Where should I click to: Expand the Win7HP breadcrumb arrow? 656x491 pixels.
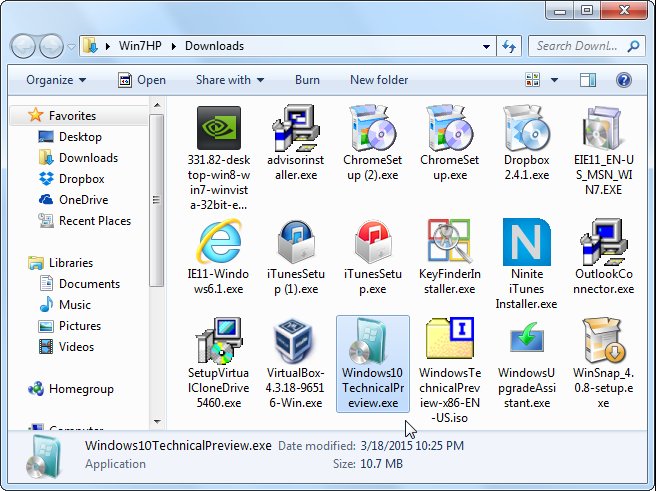click(173, 46)
